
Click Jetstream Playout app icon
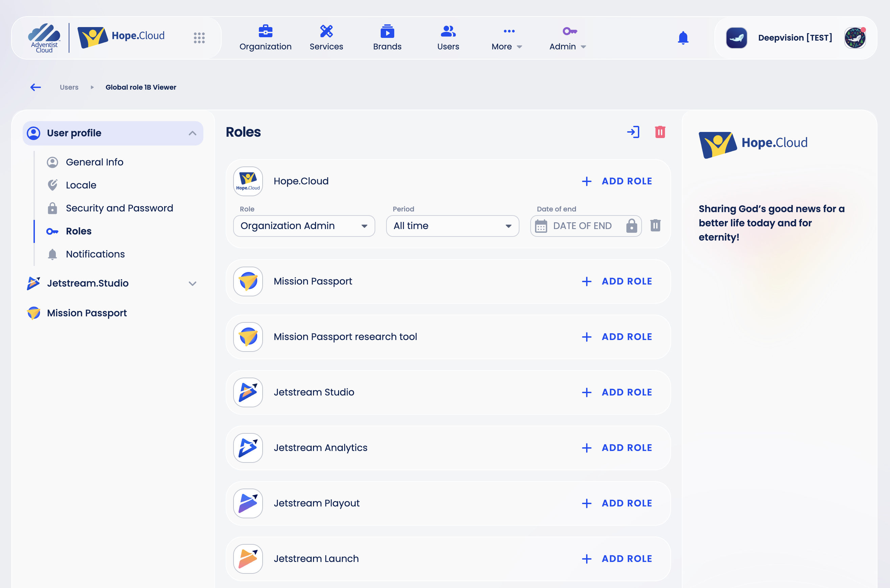248,503
